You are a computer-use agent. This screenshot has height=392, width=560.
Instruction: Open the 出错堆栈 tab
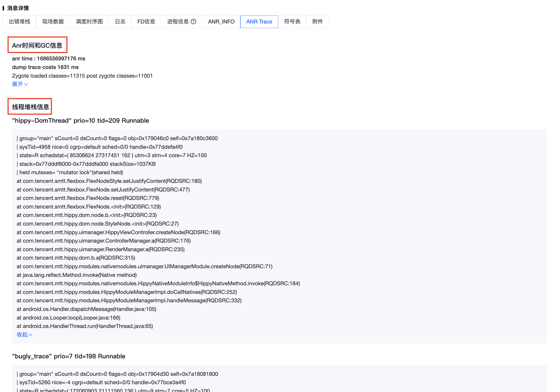[x=19, y=22]
